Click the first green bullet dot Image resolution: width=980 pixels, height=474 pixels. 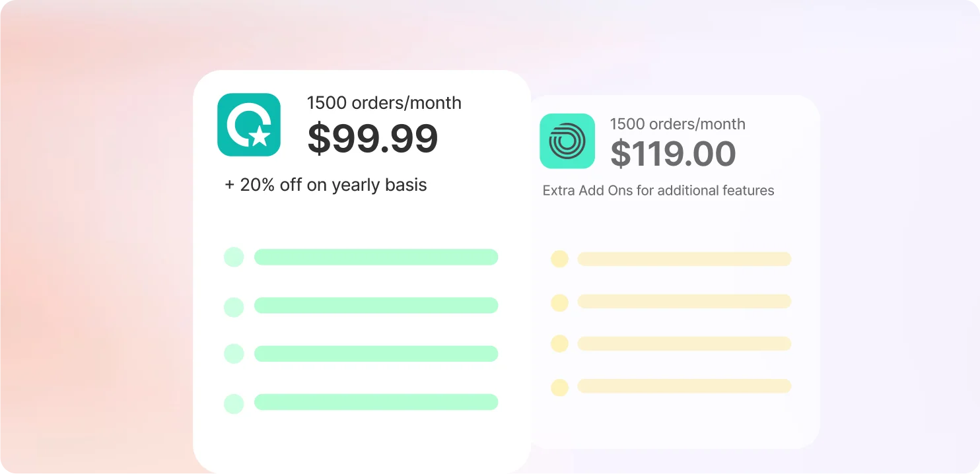tap(234, 257)
